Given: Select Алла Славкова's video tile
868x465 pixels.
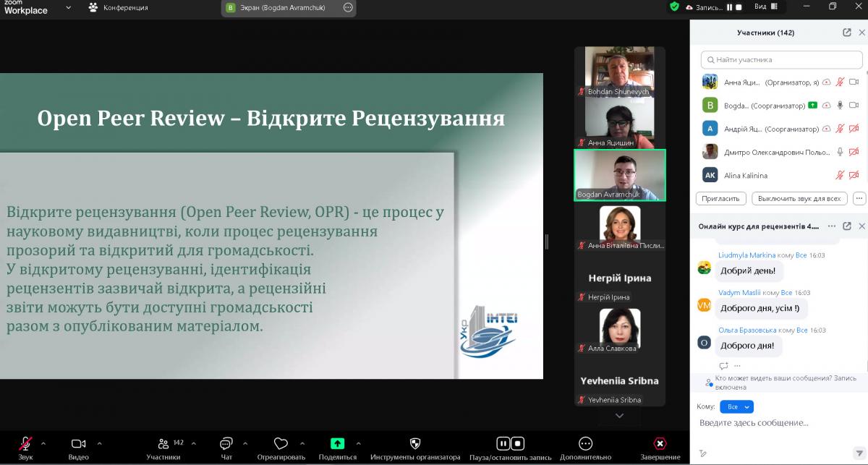Looking at the screenshot, I should pyautogui.click(x=619, y=329).
